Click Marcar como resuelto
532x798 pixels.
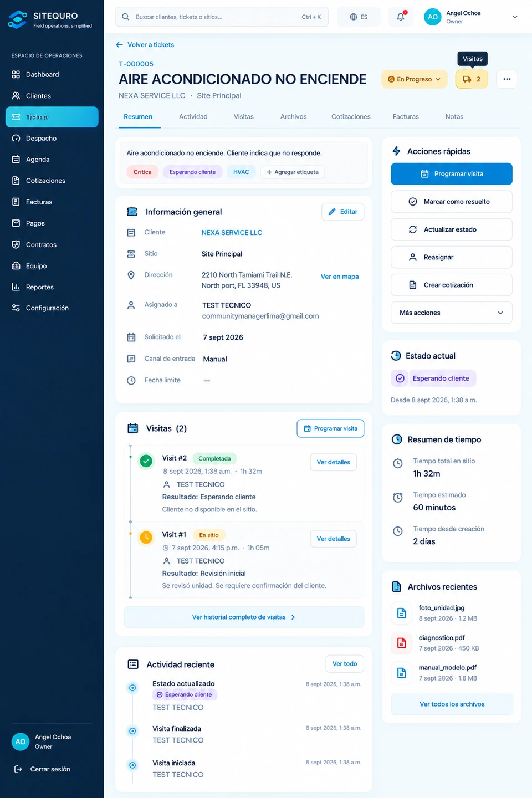pyautogui.click(x=452, y=202)
